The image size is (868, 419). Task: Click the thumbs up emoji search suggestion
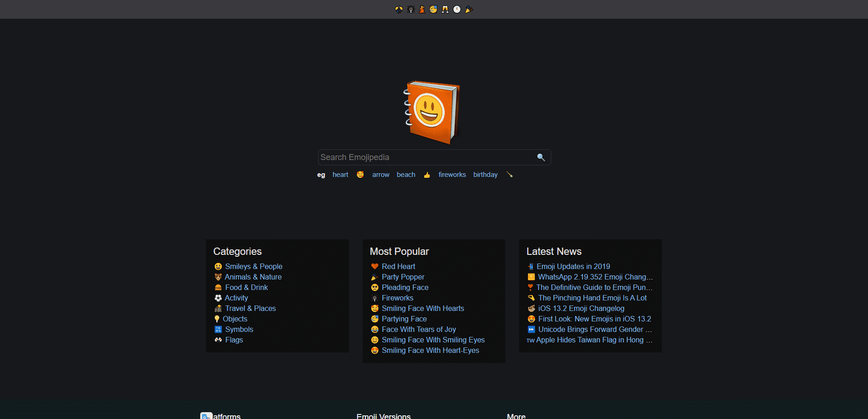pos(427,175)
